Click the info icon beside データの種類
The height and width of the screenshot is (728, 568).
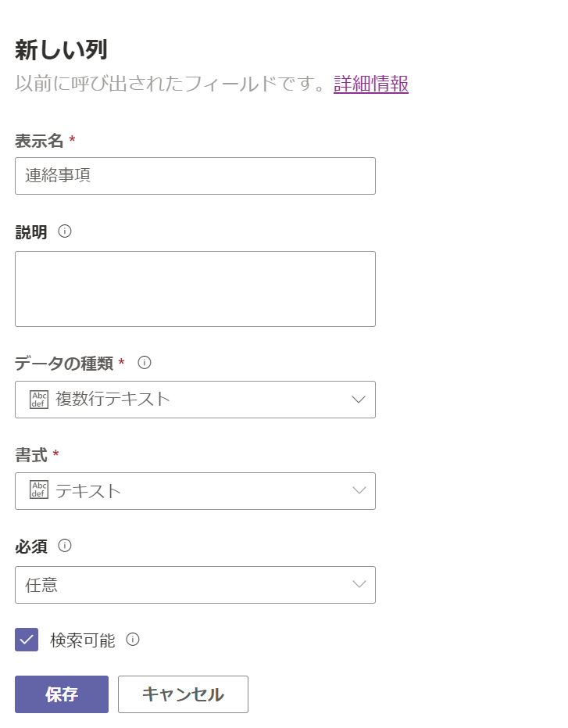[144, 363]
